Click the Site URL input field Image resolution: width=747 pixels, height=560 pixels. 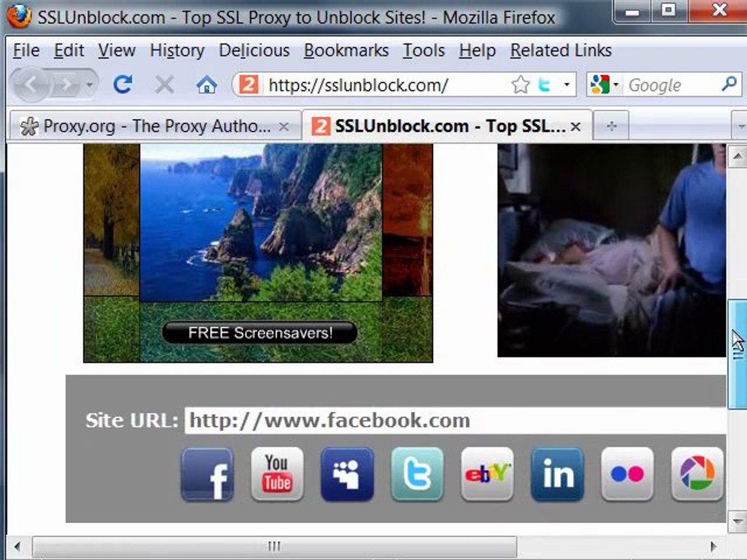(455, 420)
